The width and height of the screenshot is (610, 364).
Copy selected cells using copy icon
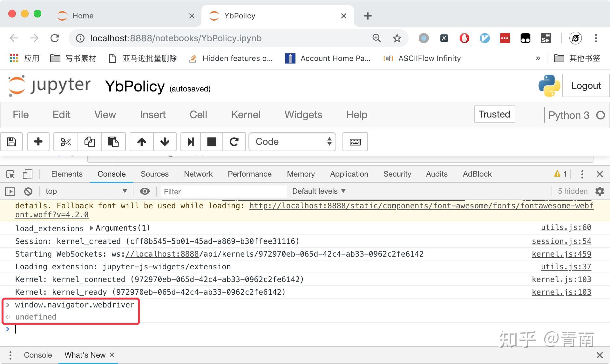click(89, 142)
